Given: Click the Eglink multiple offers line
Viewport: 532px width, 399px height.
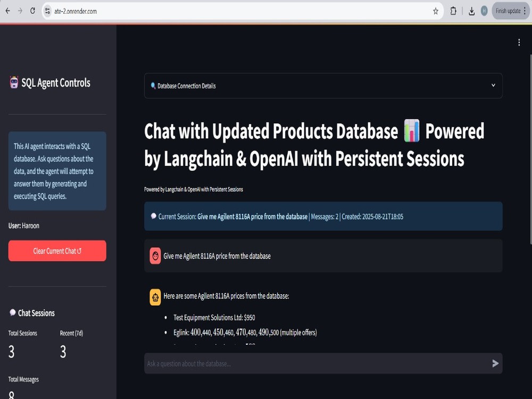Looking at the screenshot, I should [245, 332].
